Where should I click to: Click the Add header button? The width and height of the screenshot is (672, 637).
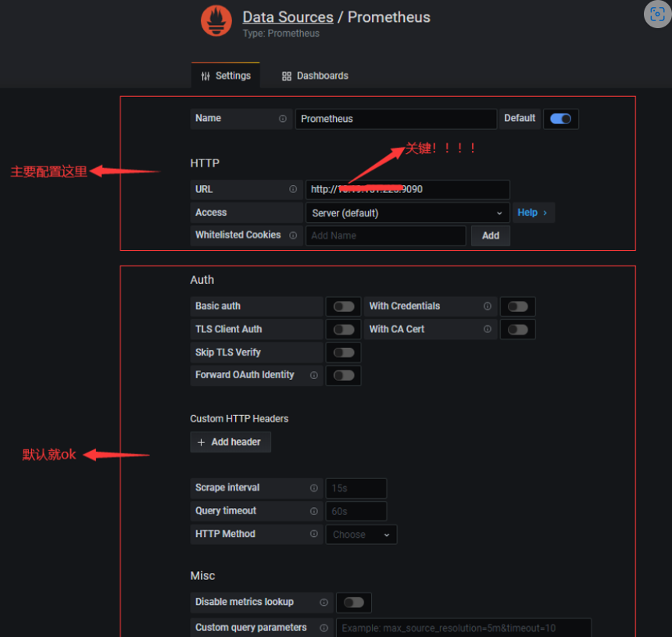231,442
